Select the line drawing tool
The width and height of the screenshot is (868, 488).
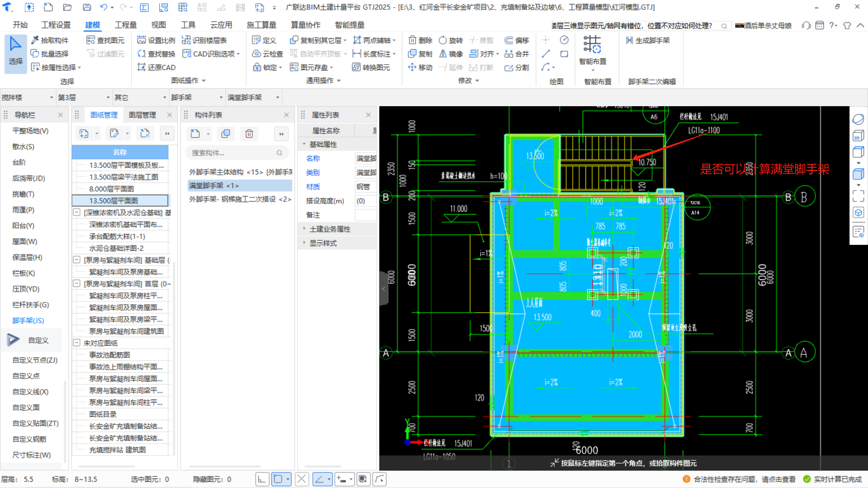click(546, 54)
